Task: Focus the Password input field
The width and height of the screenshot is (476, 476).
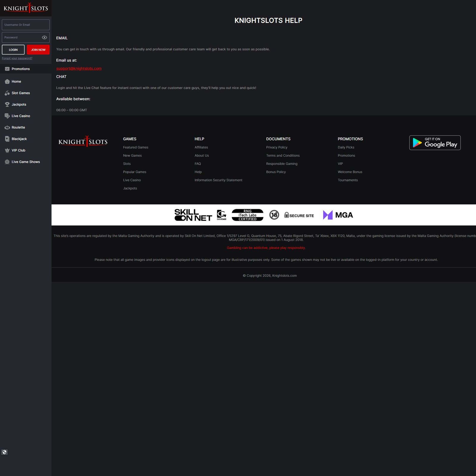Action: click(x=26, y=37)
